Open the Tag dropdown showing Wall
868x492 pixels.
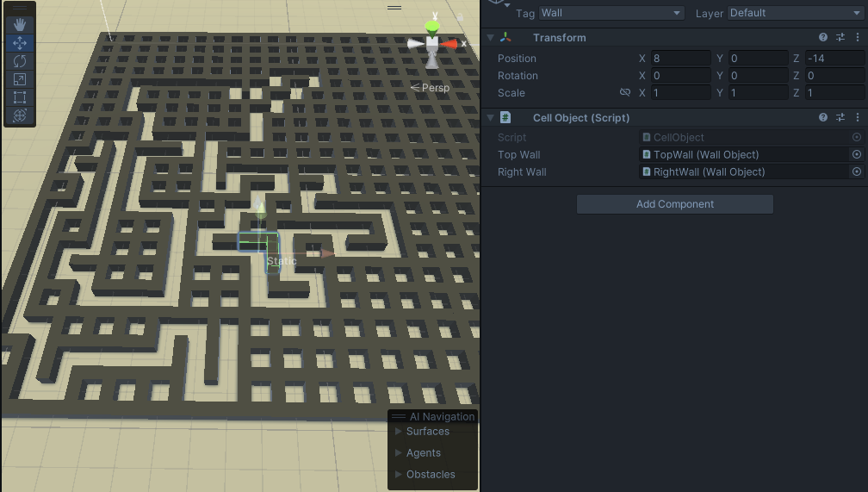coord(611,13)
